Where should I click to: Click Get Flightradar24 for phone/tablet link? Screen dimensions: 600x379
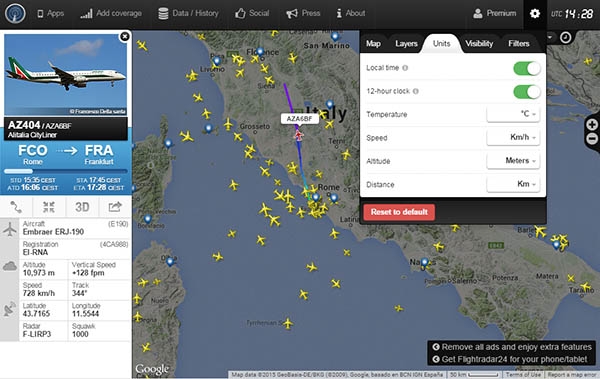pos(510,359)
